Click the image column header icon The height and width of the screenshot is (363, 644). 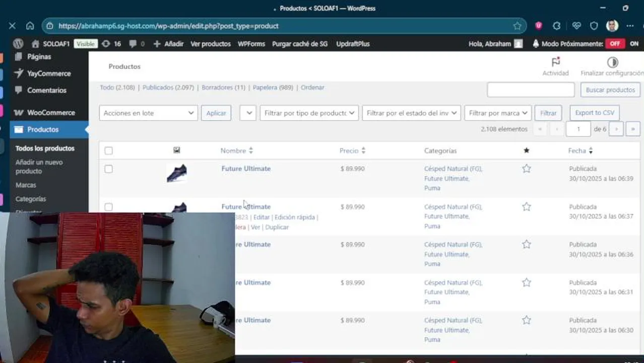point(176,150)
